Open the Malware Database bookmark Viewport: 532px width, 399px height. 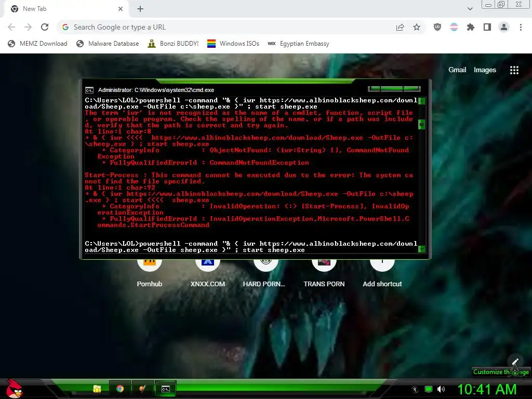[108, 44]
